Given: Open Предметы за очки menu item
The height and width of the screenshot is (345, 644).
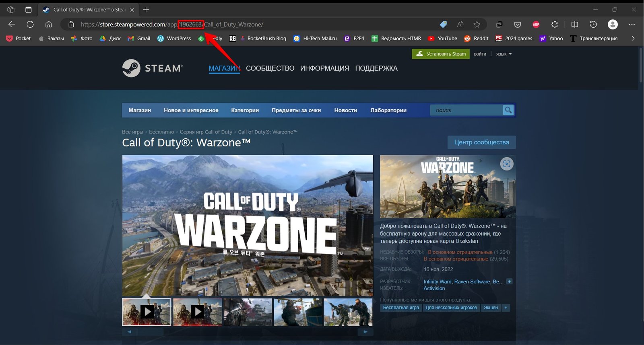Looking at the screenshot, I should click(296, 110).
